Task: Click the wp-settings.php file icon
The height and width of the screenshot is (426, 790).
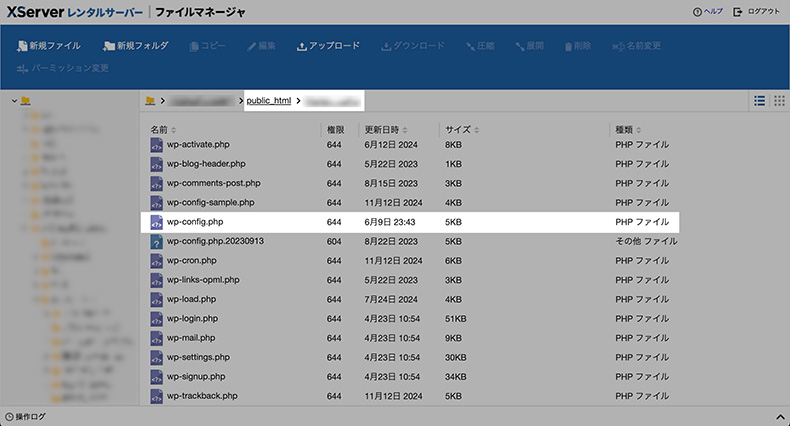Action: point(157,358)
